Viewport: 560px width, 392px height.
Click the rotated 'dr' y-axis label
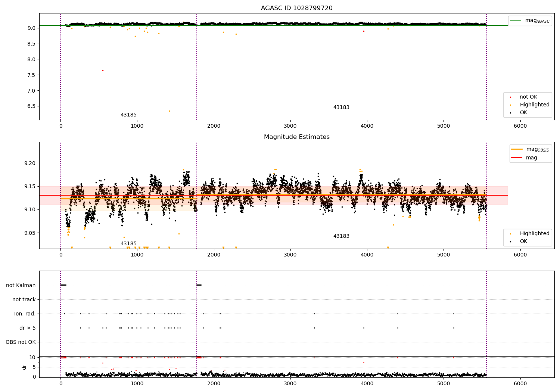(24, 367)
